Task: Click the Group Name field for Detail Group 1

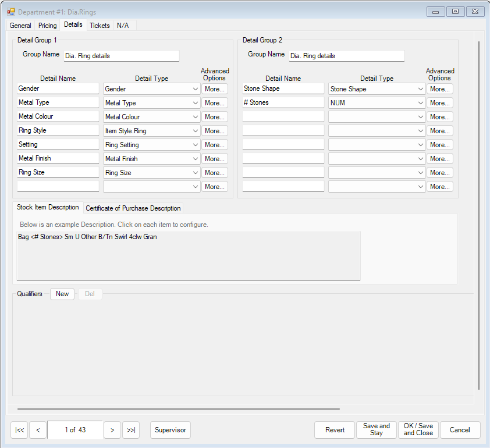Action: 121,56
